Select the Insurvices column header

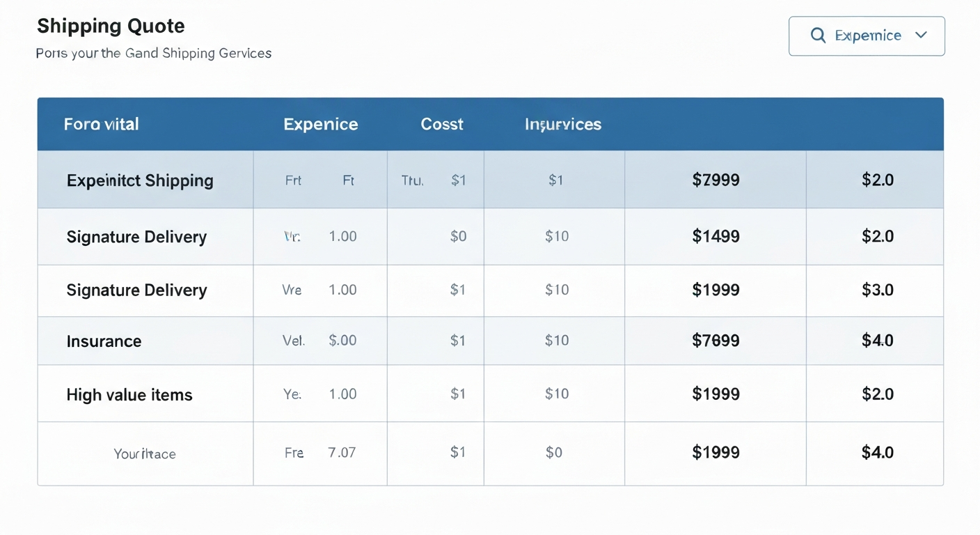pos(563,124)
